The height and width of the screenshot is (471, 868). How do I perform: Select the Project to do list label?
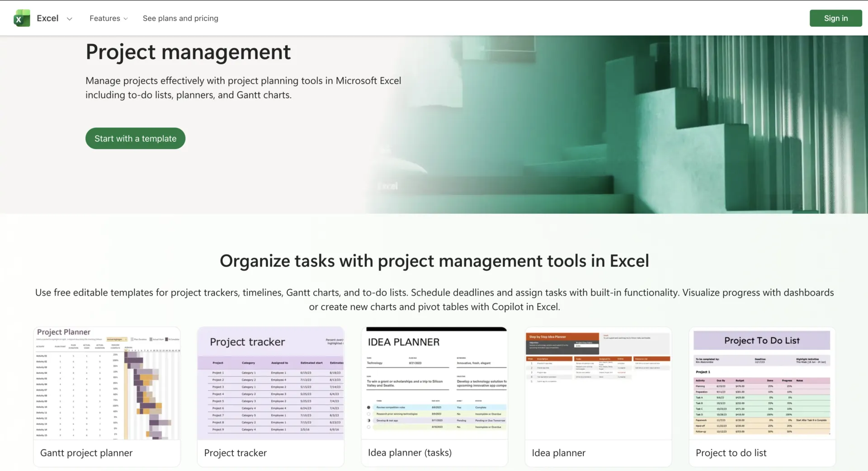point(731,453)
